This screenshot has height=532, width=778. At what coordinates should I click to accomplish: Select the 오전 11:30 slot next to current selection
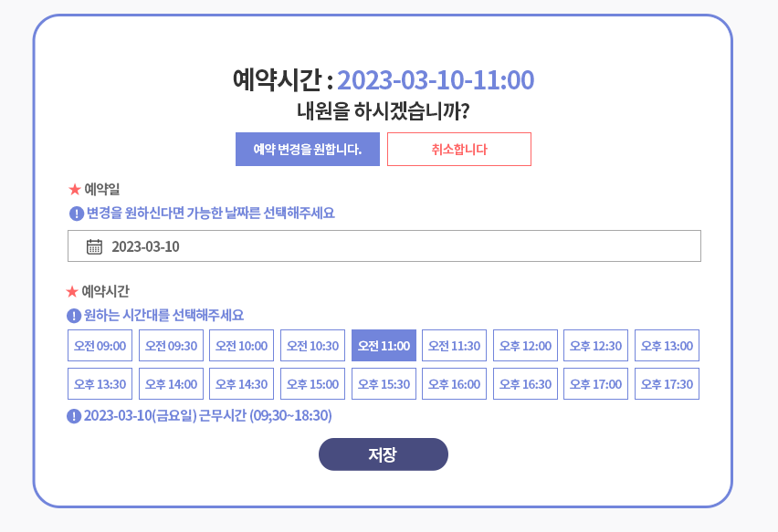pos(454,345)
